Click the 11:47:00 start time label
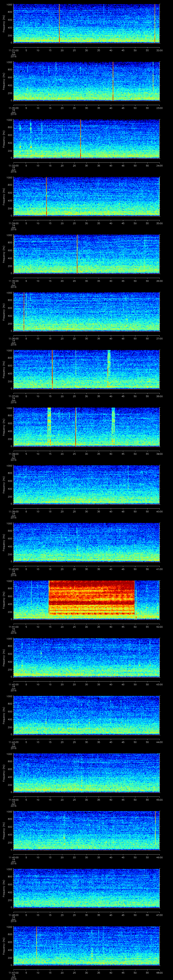Image resolution: width=173 pixels, height=980 pixels. click(x=14, y=972)
